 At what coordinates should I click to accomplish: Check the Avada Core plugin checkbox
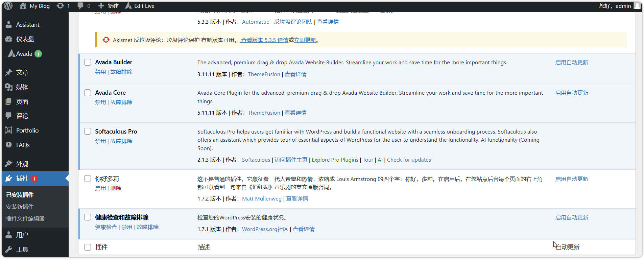point(88,93)
